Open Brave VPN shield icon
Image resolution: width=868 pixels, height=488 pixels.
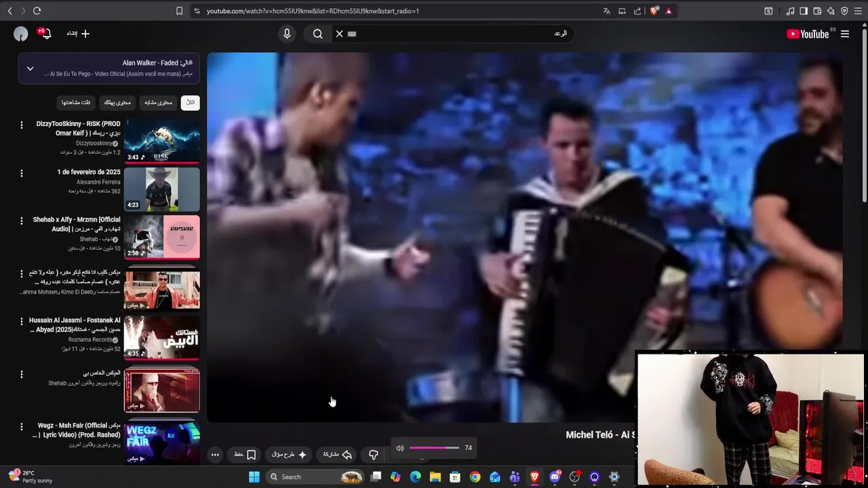pyautogui.click(x=844, y=11)
